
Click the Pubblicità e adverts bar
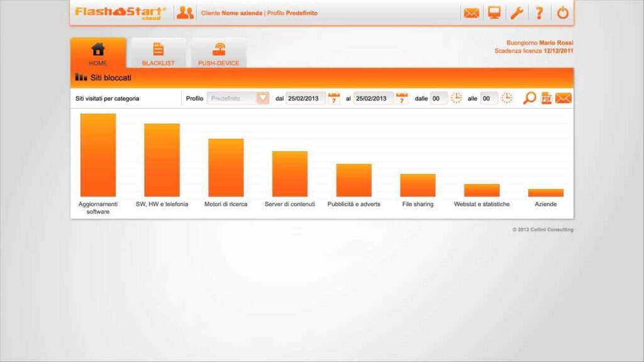(x=354, y=180)
